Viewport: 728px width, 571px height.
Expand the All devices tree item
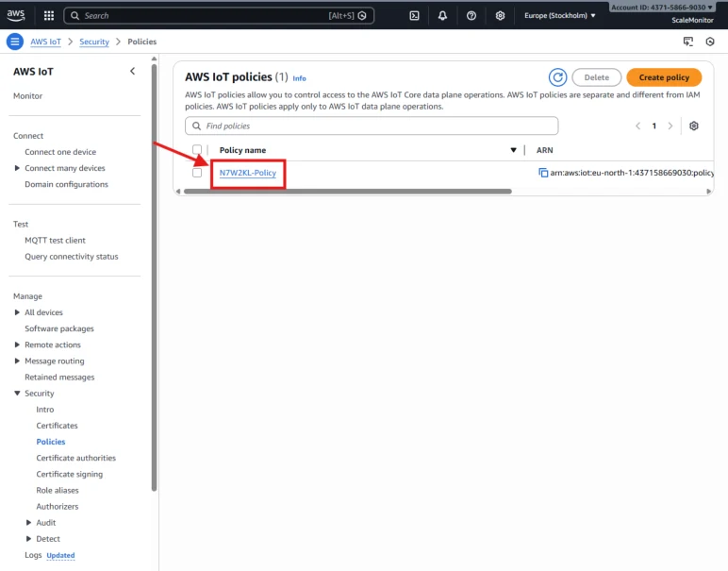(x=17, y=312)
